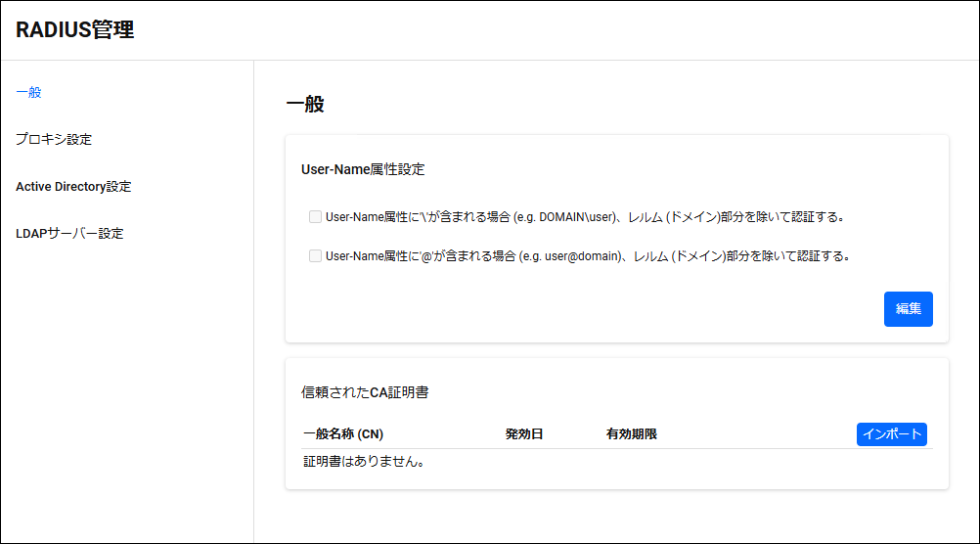
Task: Open the 一般 sidebar menu item
Action: pos(28,93)
